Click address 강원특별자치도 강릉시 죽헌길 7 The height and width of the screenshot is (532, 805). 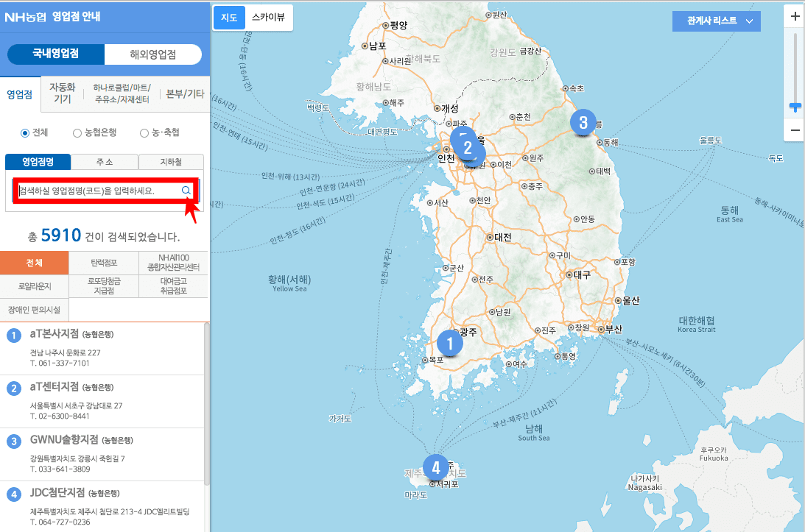pyautogui.click(x=77, y=458)
